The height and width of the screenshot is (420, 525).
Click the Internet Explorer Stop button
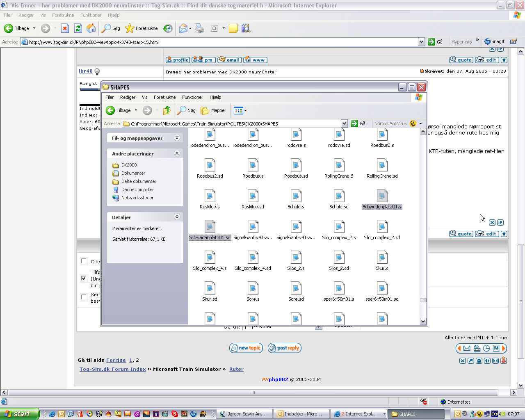(65, 28)
